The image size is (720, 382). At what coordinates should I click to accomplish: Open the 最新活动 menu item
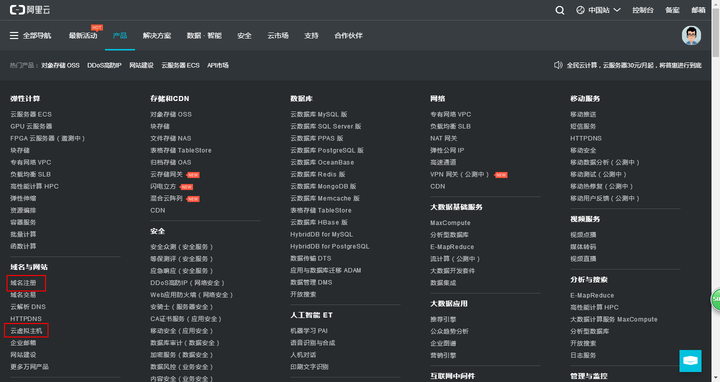coord(83,35)
